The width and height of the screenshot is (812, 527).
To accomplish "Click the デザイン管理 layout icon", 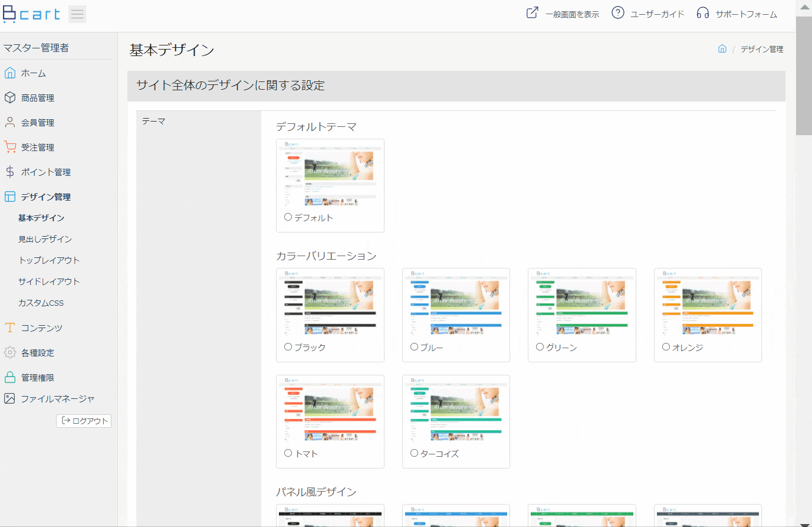I will point(10,197).
